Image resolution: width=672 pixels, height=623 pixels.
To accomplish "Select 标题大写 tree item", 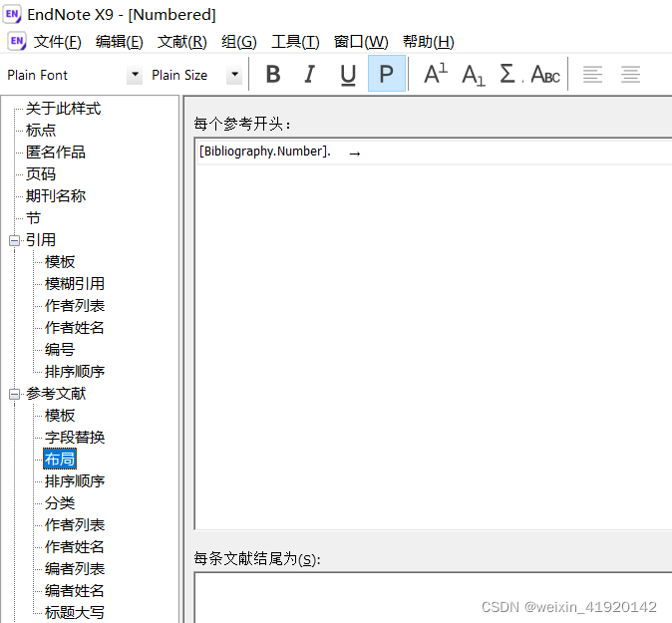I will click(75, 613).
